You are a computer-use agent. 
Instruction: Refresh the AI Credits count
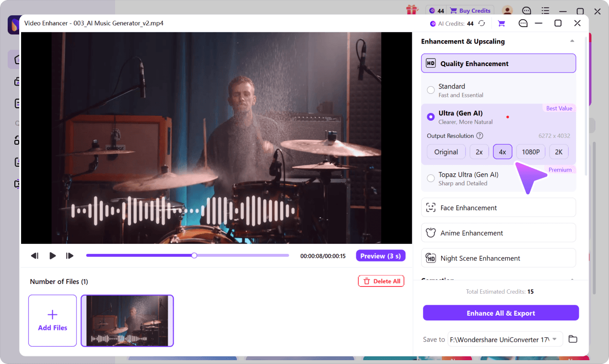tap(482, 23)
